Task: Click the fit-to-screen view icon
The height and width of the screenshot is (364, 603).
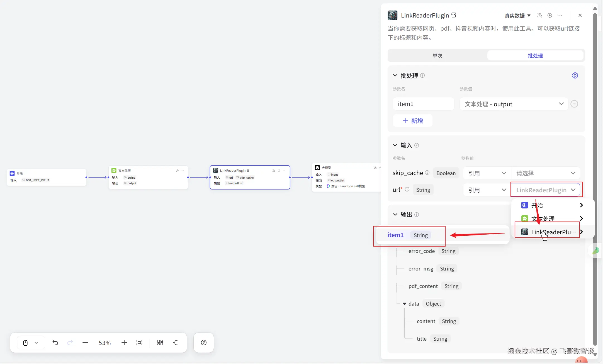Action: (139, 343)
